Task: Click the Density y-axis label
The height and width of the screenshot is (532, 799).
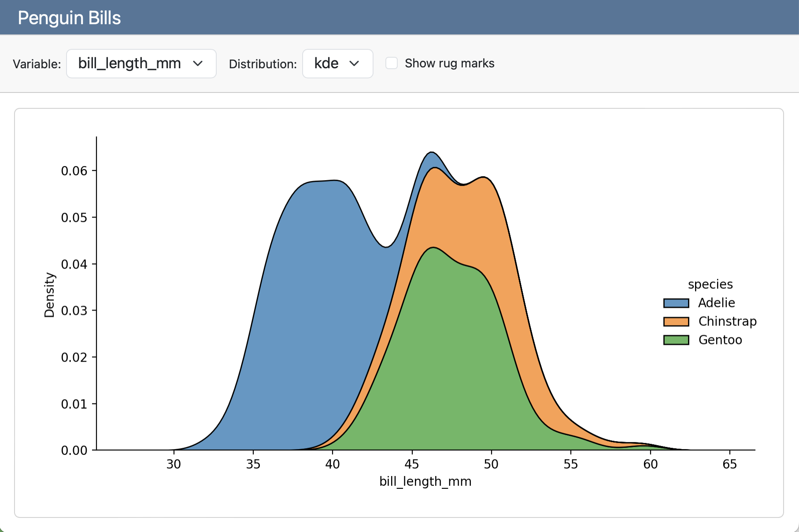Action: pyautogui.click(x=49, y=295)
